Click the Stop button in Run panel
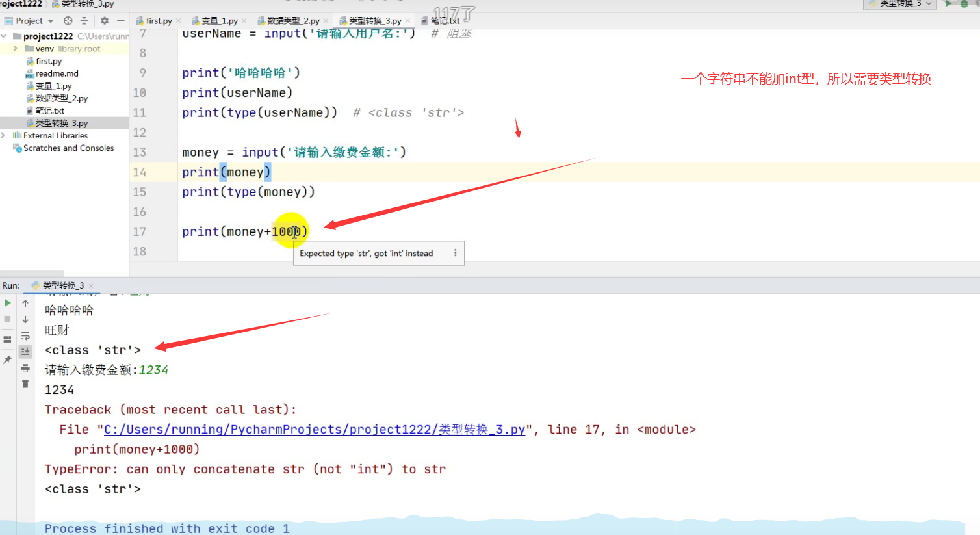 [8, 319]
